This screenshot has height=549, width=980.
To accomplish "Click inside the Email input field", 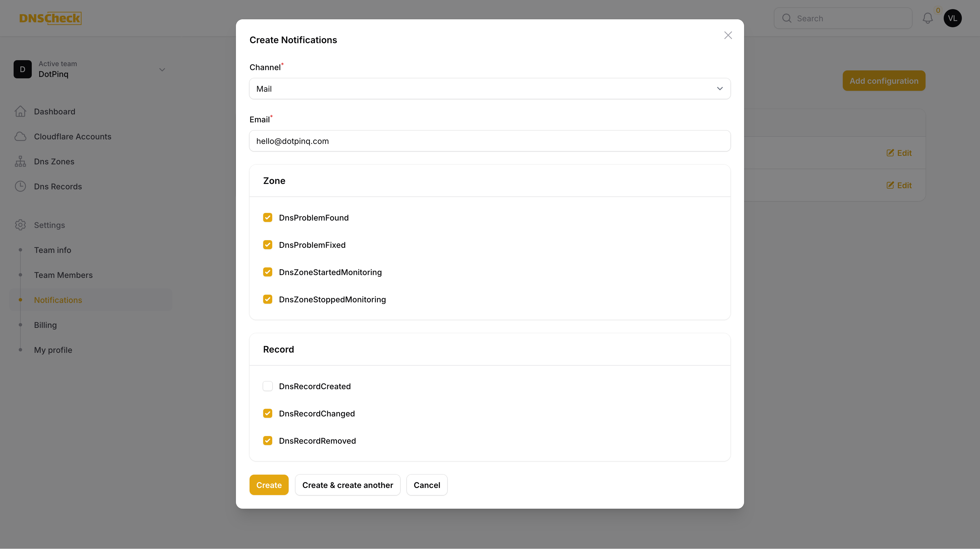I will coord(490,141).
